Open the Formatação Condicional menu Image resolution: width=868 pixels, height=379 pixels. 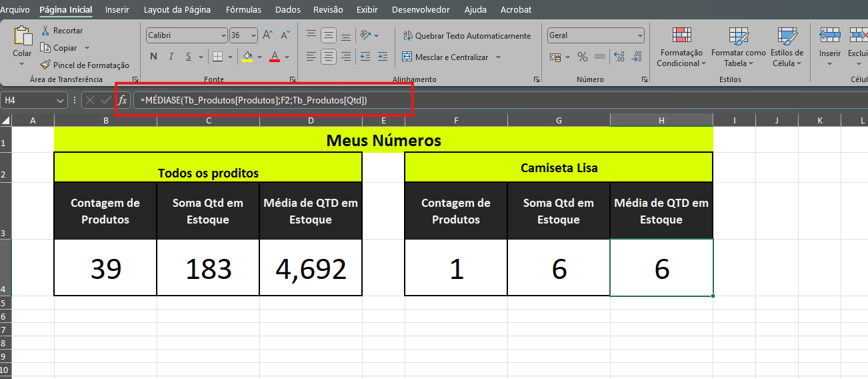coord(681,47)
